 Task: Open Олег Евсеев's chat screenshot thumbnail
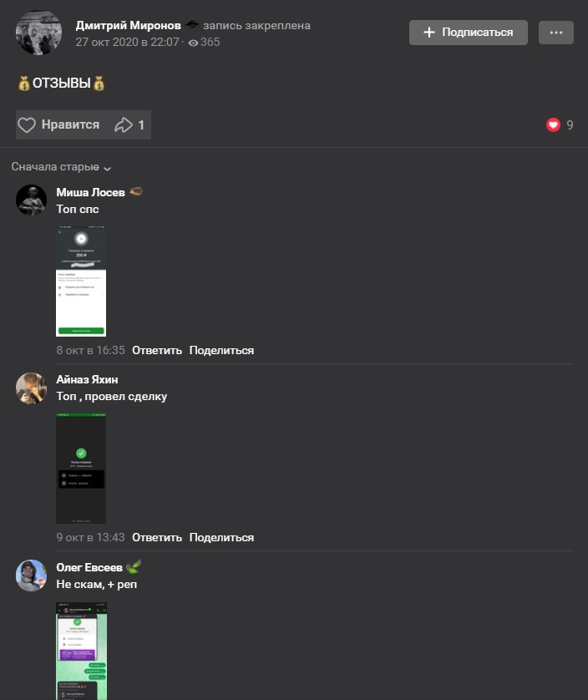coord(81,651)
